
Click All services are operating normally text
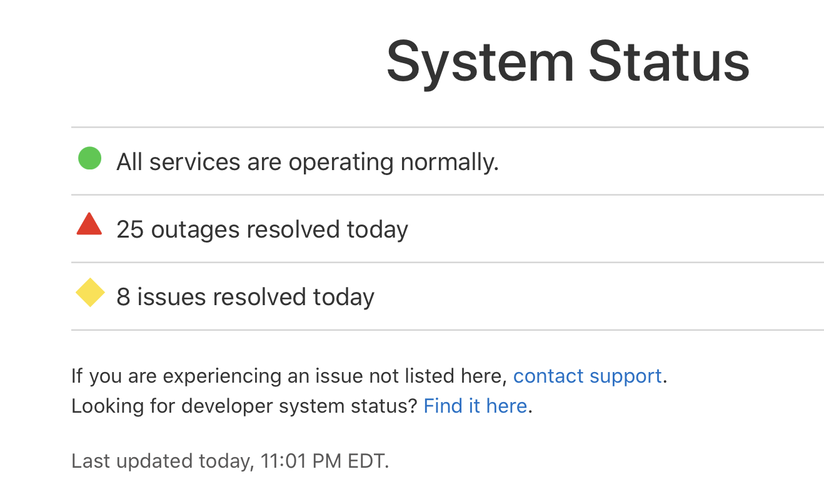308,163
